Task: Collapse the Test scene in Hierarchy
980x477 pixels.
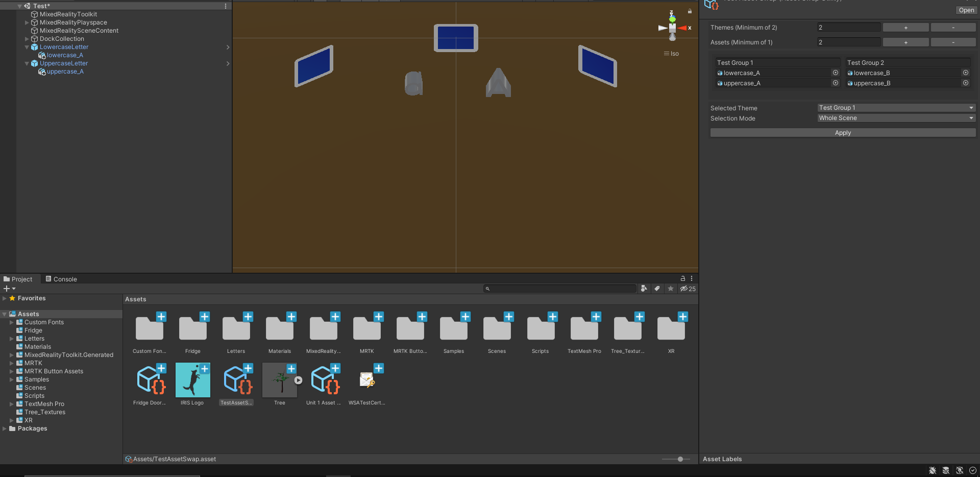Action: 20,6
